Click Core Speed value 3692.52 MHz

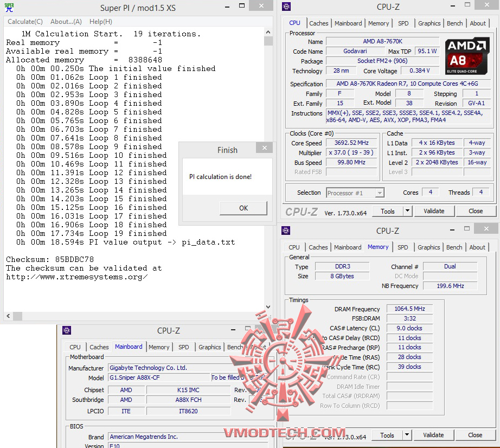(x=351, y=143)
